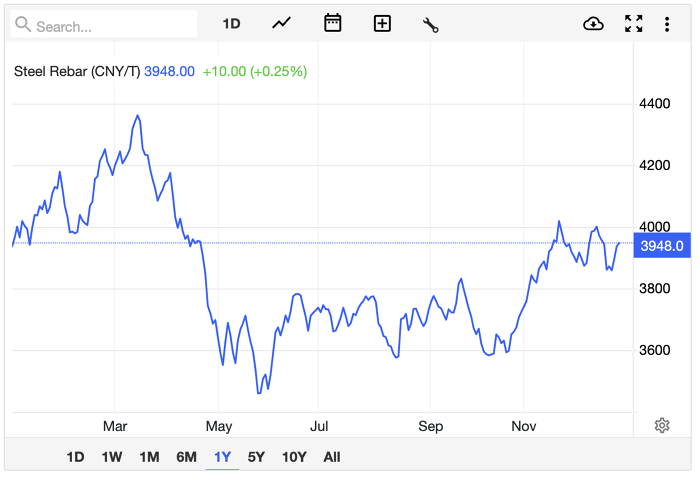Click the Steel Rebar (CNY/T) series label
The height and width of the screenshot is (480, 700).
(77, 71)
